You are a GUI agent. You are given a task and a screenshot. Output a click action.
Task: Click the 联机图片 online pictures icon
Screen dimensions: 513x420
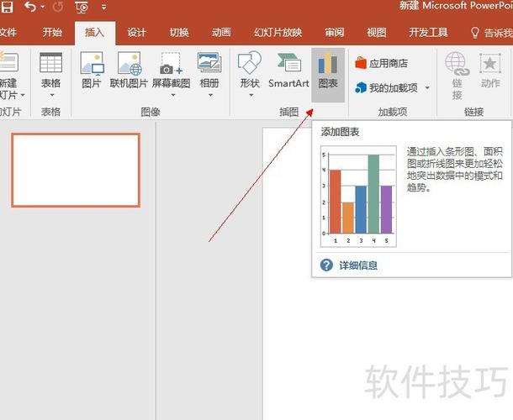click(130, 63)
